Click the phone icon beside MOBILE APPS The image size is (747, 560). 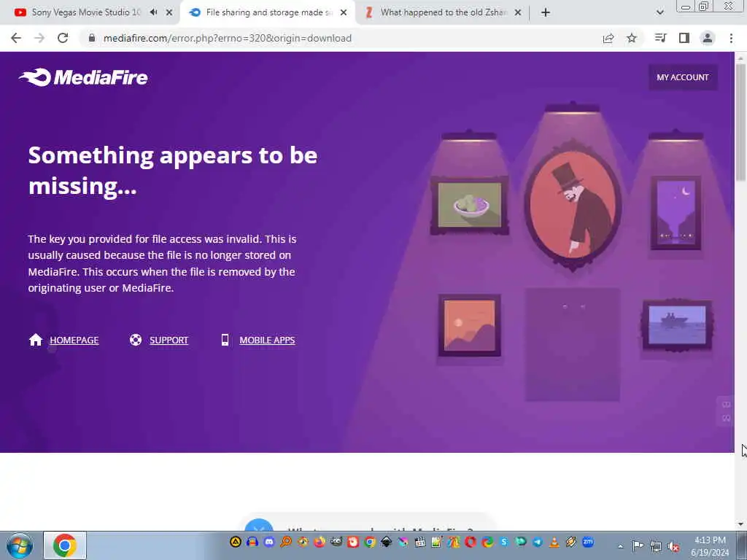[x=225, y=340]
